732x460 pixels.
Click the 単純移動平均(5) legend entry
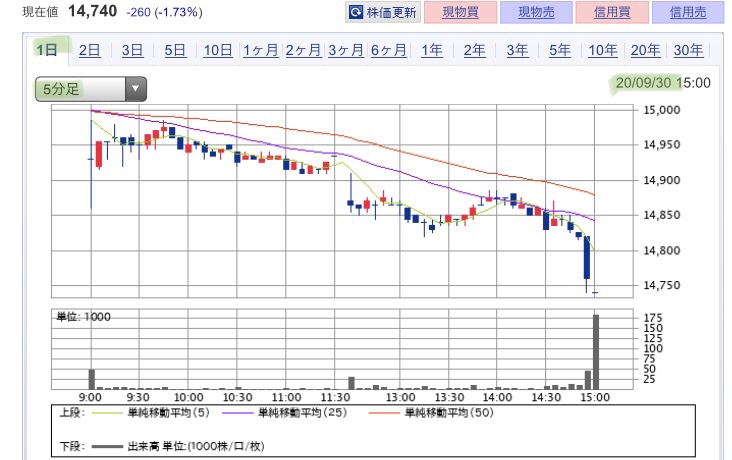tap(151, 413)
